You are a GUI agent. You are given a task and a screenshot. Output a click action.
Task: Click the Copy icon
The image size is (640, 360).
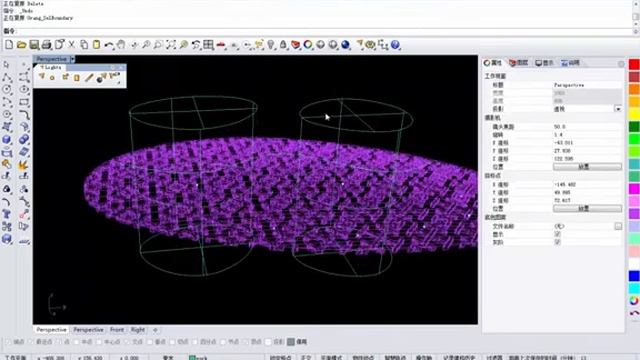click(x=84, y=44)
